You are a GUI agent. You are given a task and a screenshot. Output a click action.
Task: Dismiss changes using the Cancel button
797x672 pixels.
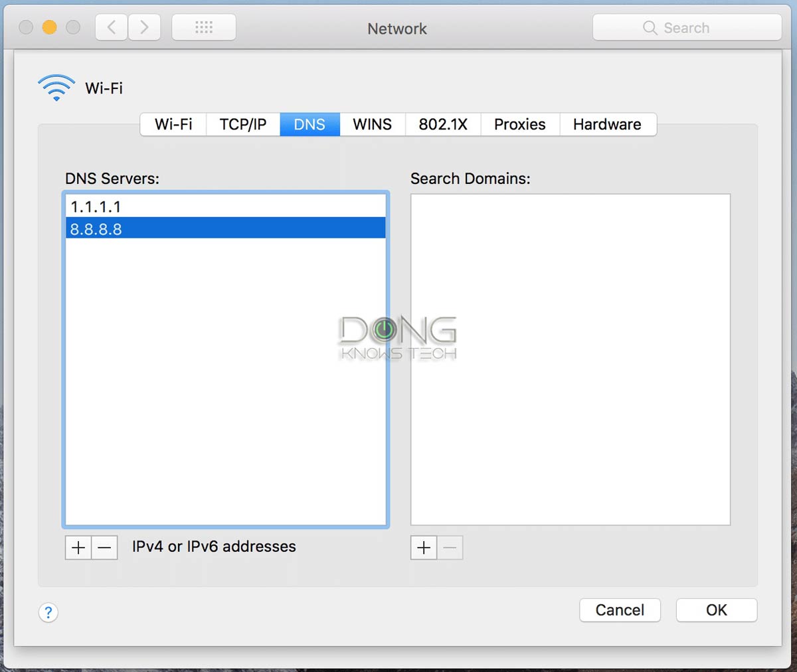pos(619,610)
